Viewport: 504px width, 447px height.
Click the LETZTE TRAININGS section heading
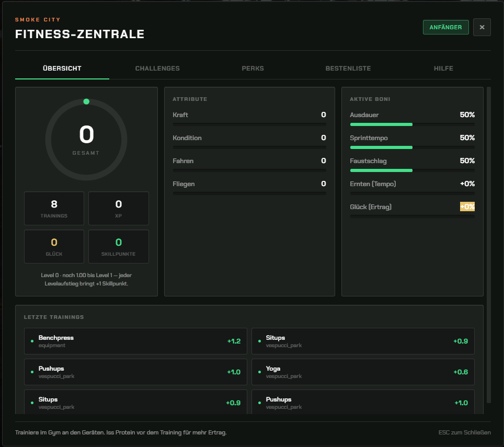click(x=54, y=317)
